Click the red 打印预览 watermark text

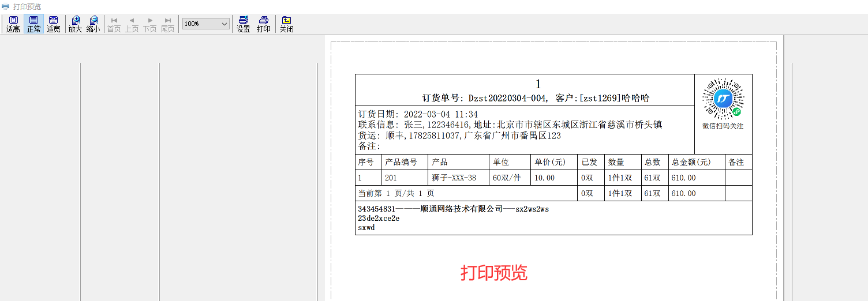coord(493,273)
